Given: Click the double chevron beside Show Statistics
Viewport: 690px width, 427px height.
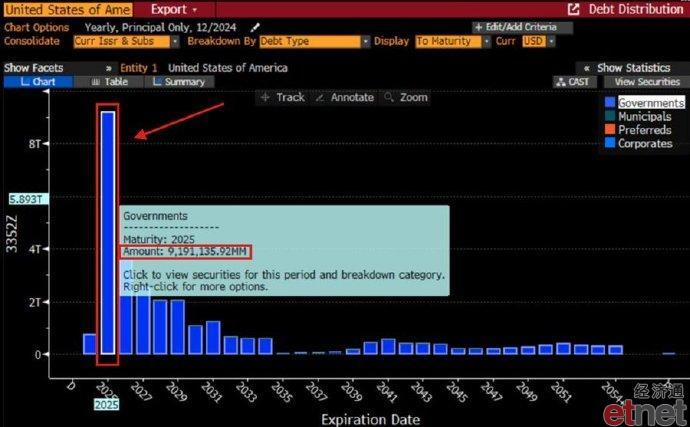Looking at the screenshot, I should [586, 68].
